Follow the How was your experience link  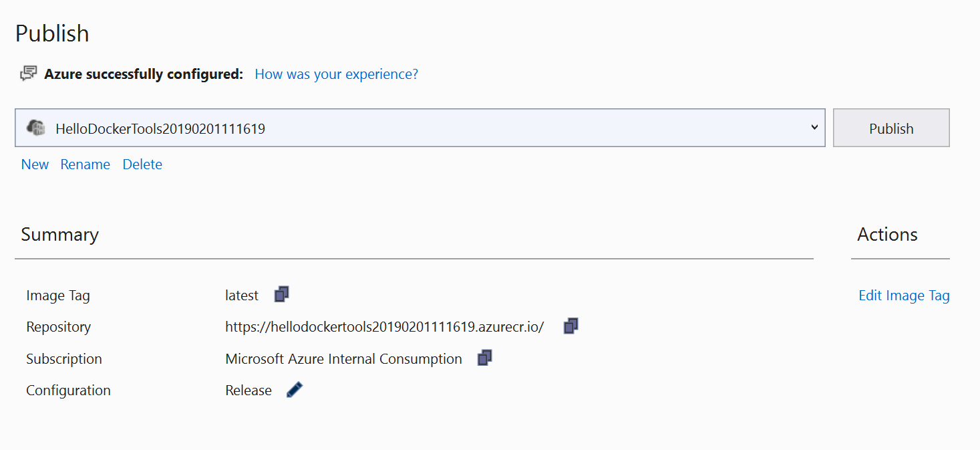pos(336,74)
